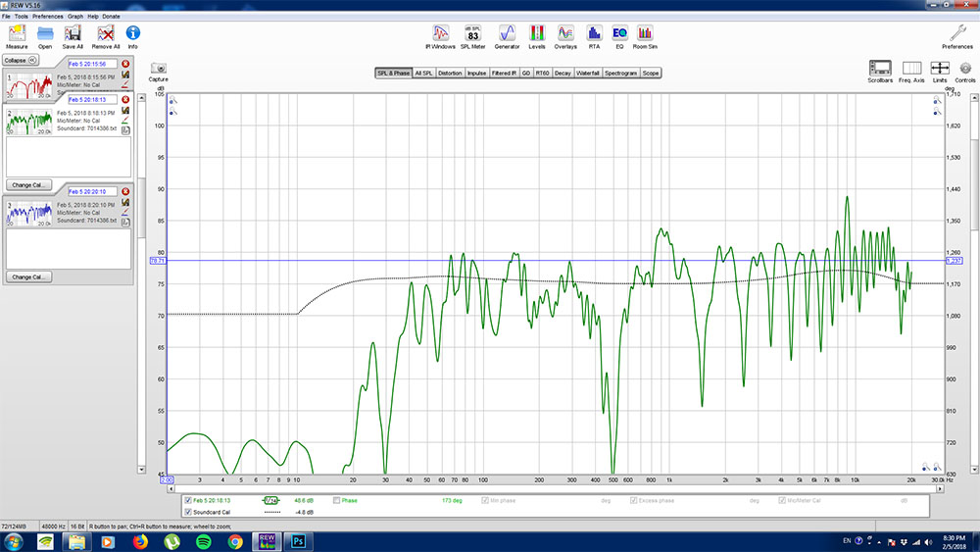This screenshot has width=980, height=552.
Task: Switch to the Impulse tab
Action: tap(477, 74)
